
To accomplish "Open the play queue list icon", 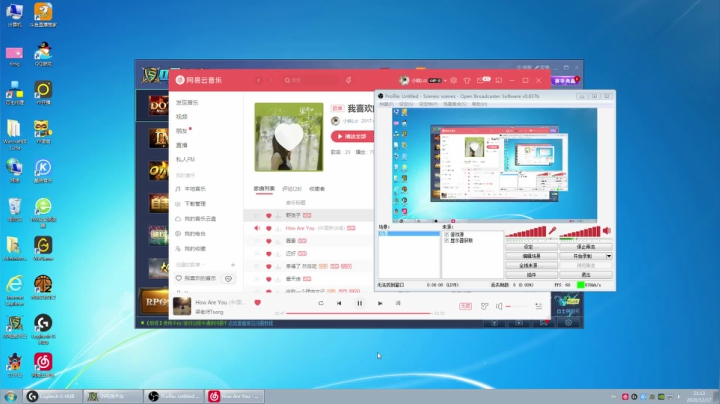I will click(x=539, y=306).
